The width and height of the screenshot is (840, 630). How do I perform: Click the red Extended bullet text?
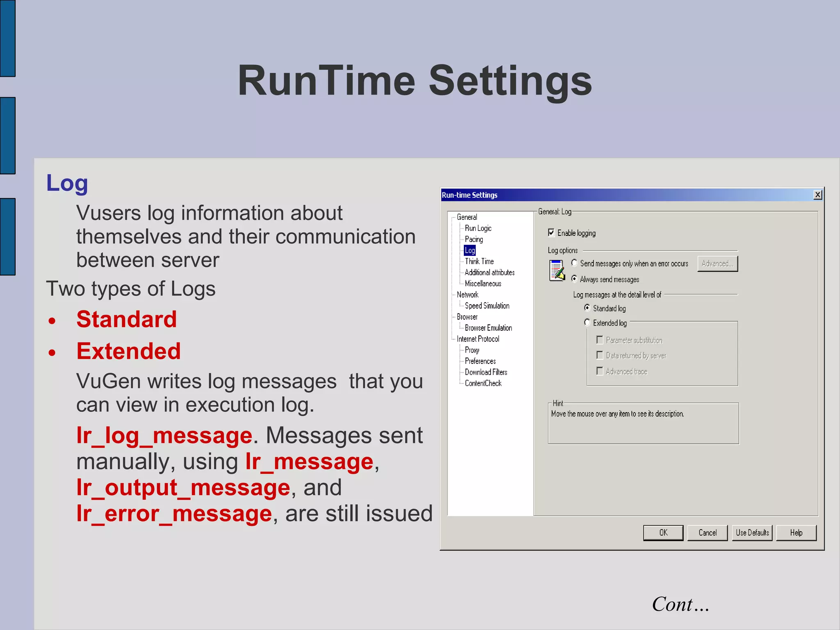128,351
